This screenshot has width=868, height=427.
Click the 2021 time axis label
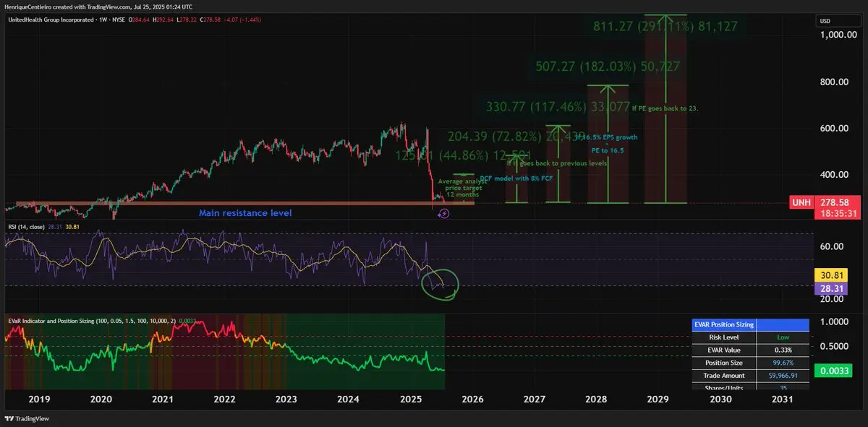pyautogui.click(x=163, y=400)
